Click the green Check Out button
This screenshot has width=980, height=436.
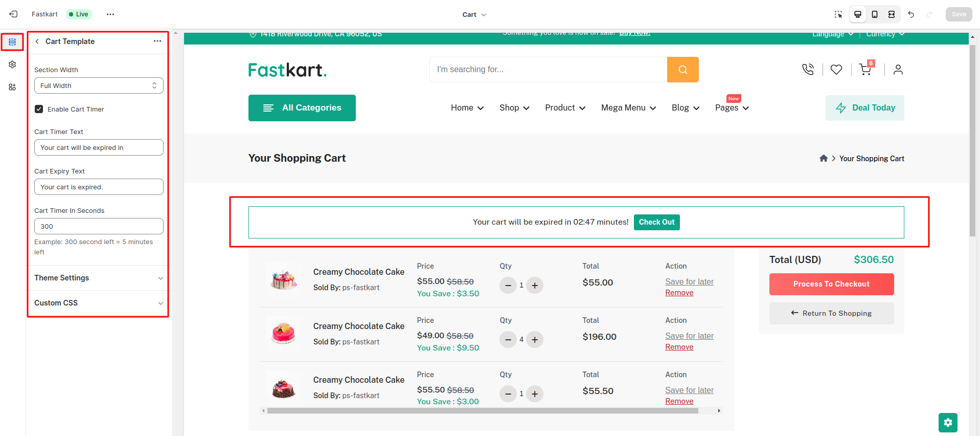[x=656, y=222]
